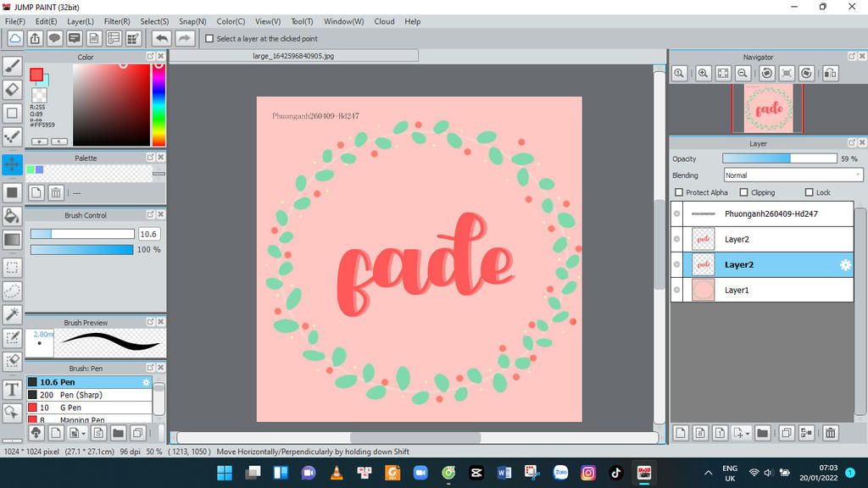
Task: Select the Pen (Sharp) brush
Action: (x=89, y=395)
